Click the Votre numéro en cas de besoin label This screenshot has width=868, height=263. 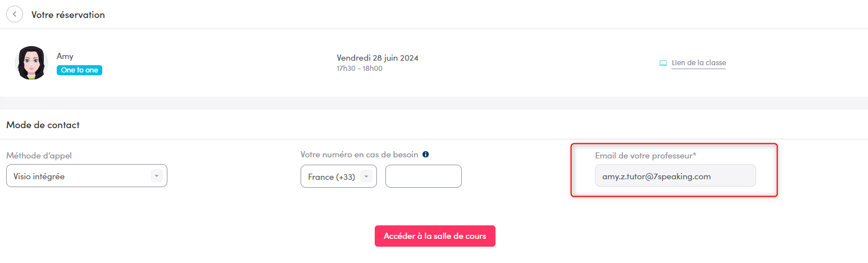coord(360,155)
